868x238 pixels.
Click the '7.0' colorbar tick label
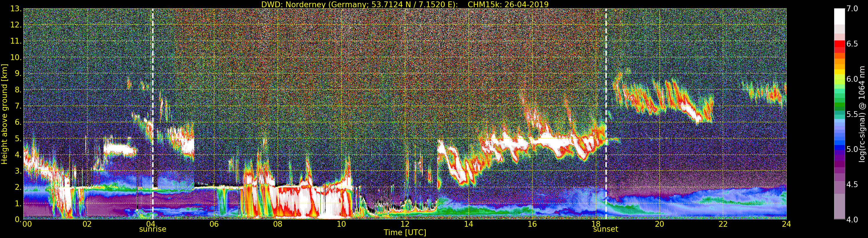(x=852, y=9)
